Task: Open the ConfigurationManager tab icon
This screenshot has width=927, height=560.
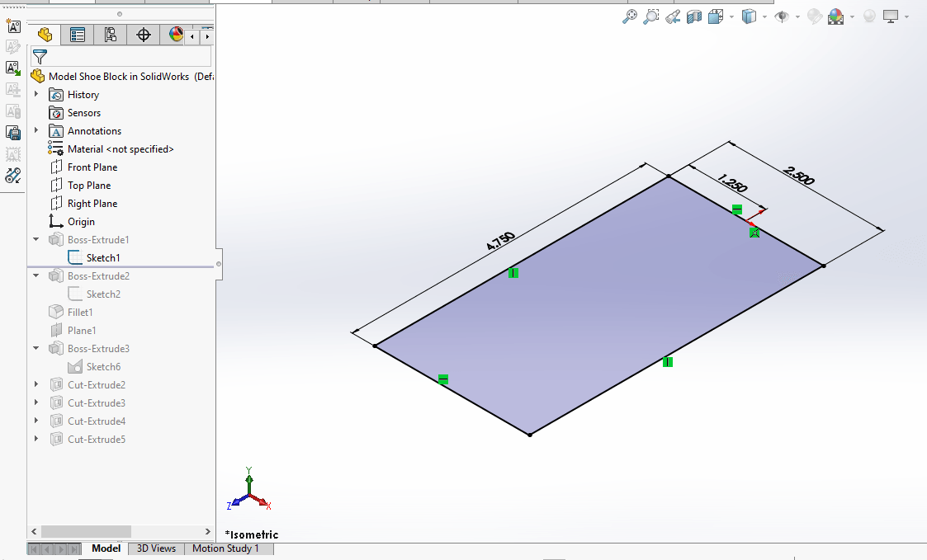Action: 111,35
